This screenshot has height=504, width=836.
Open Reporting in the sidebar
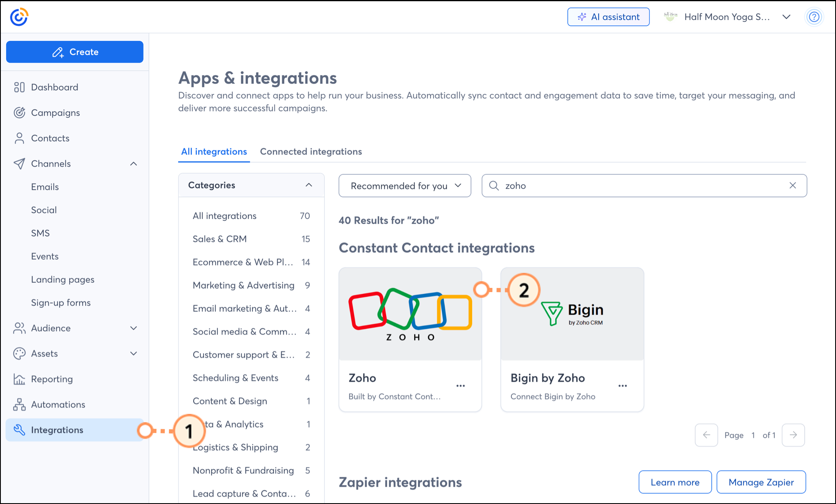(52, 379)
